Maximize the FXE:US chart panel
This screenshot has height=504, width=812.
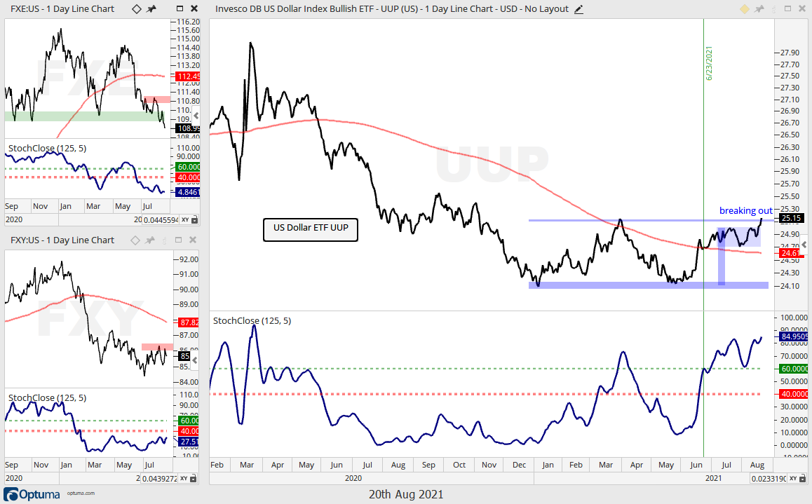tap(180, 8)
